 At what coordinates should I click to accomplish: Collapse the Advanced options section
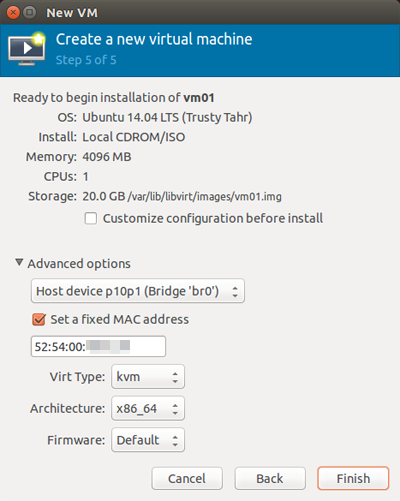click(x=19, y=263)
